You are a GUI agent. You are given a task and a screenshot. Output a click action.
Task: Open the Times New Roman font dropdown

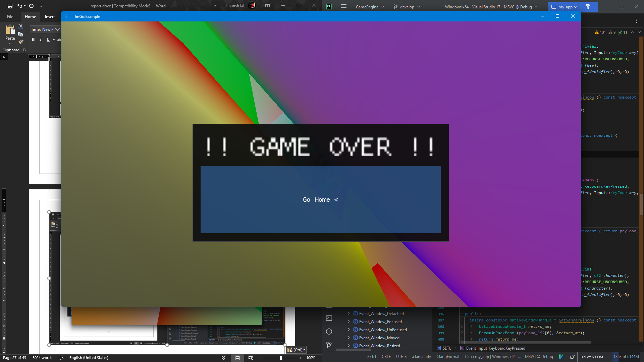[x=57, y=29]
